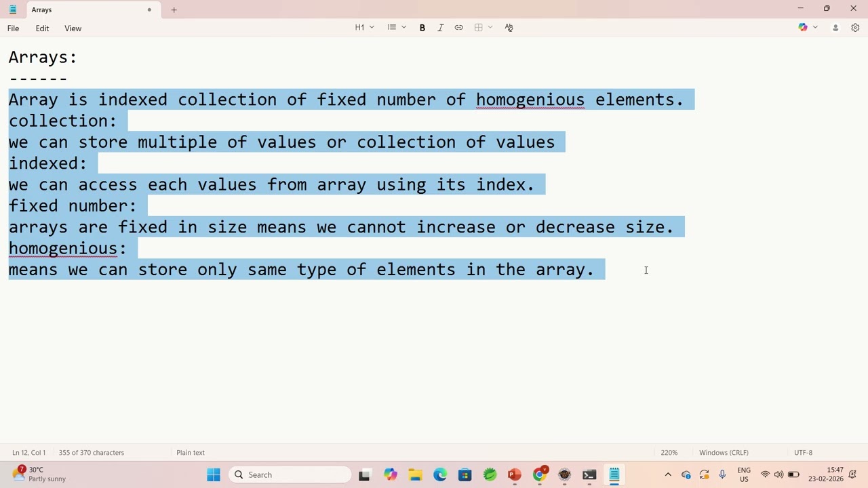Open Google Chrome from the taskbar
This screenshot has height=488, width=868.
click(539, 474)
